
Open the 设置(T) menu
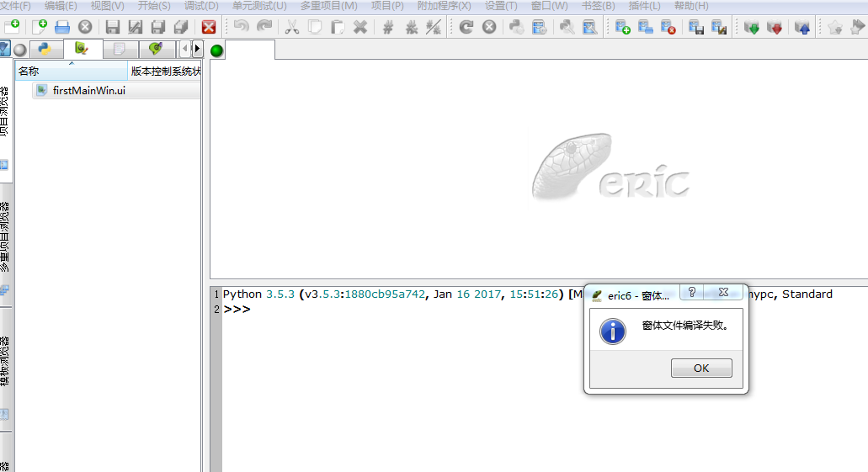(x=501, y=6)
